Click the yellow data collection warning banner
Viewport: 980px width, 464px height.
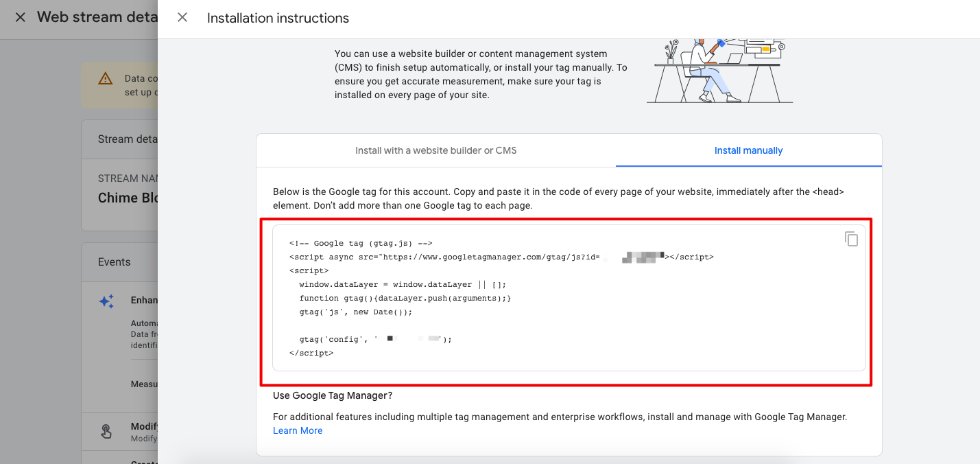click(x=119, y=85)
